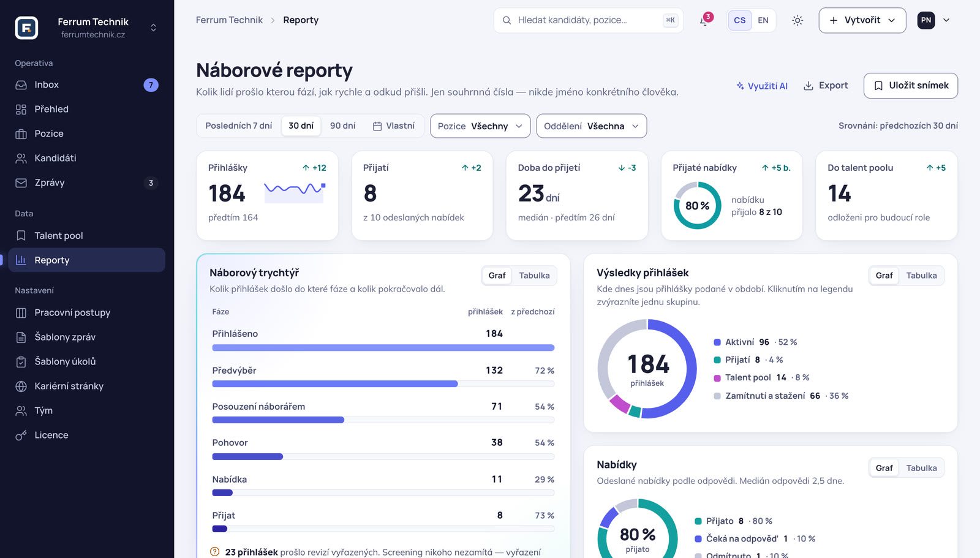Viewport: 980px width, 558px height.
Task: Open Pracovní postupy settings
Action: click(87, 312)
